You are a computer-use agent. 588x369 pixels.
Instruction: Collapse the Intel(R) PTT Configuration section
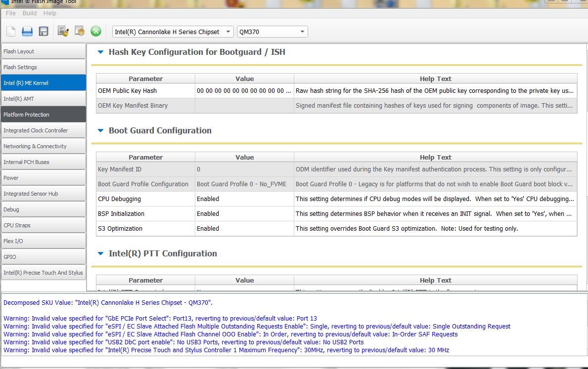[100, 253]
